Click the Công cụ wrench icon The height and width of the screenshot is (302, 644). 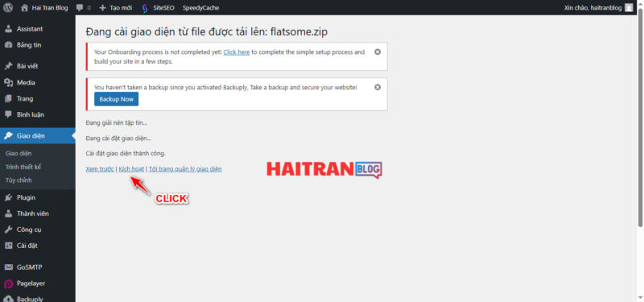point(8,230)
